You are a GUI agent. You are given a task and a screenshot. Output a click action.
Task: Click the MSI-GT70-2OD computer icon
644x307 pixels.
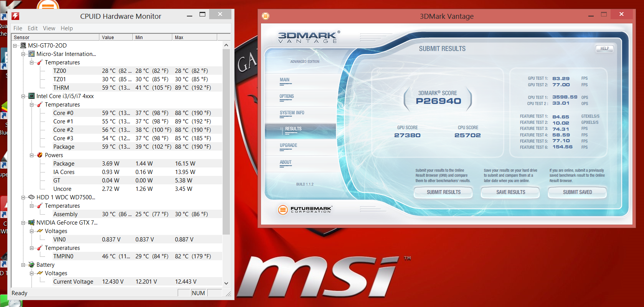(x=23, y=46)
